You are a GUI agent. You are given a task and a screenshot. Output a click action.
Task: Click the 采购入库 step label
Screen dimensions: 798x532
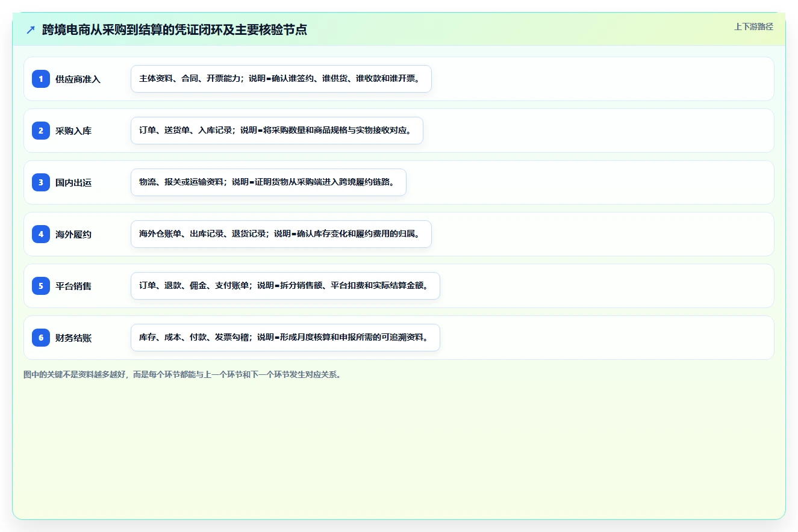click(73, 131)
